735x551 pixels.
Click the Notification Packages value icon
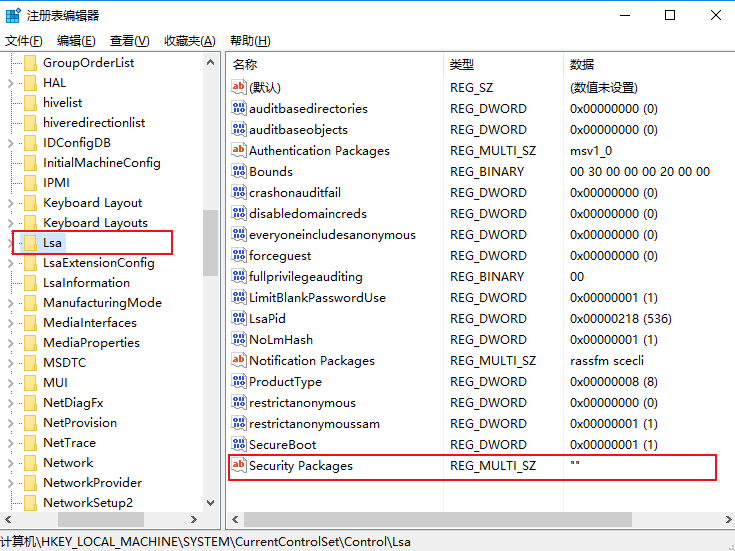(x=239, y=361)
